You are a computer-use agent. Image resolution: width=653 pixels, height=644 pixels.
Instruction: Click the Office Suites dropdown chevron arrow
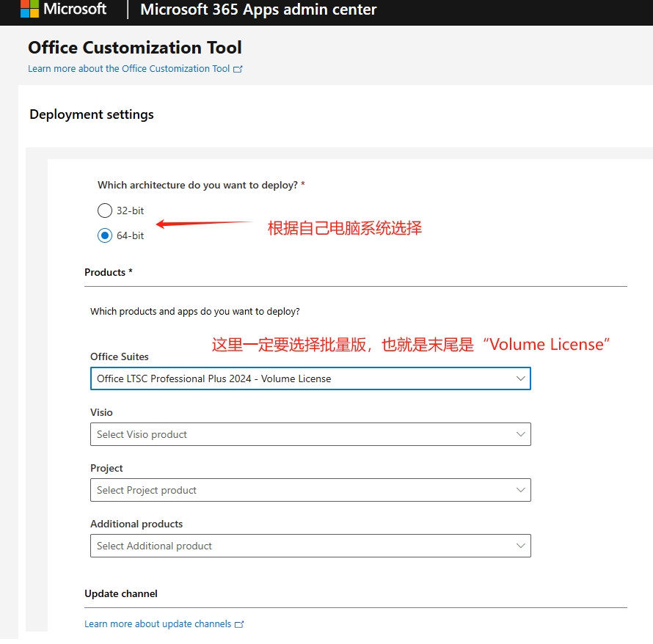click(x=521, y=378)
